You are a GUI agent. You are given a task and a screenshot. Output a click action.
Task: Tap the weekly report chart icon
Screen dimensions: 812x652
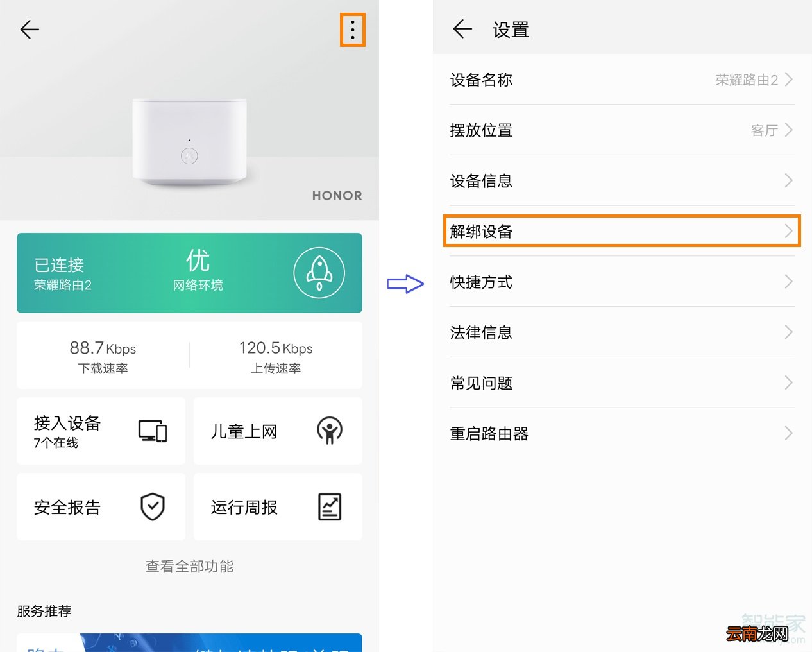point(330,507)
